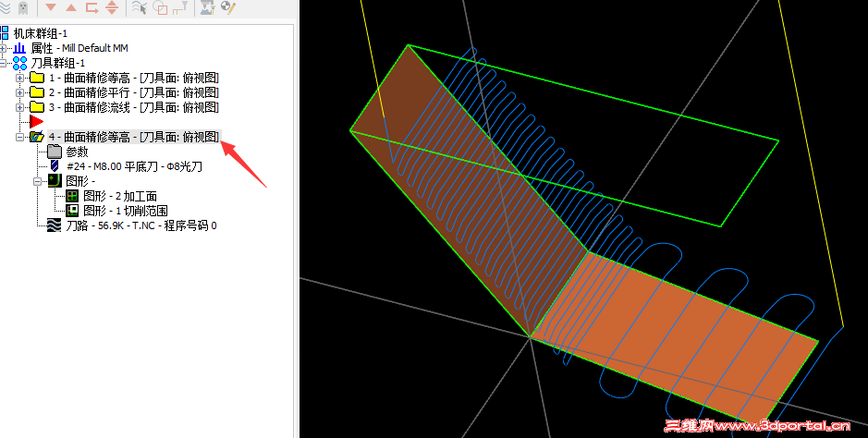Click the 刀路 toolpath waves icon
The image size is (868, 438).
point(55,225)
